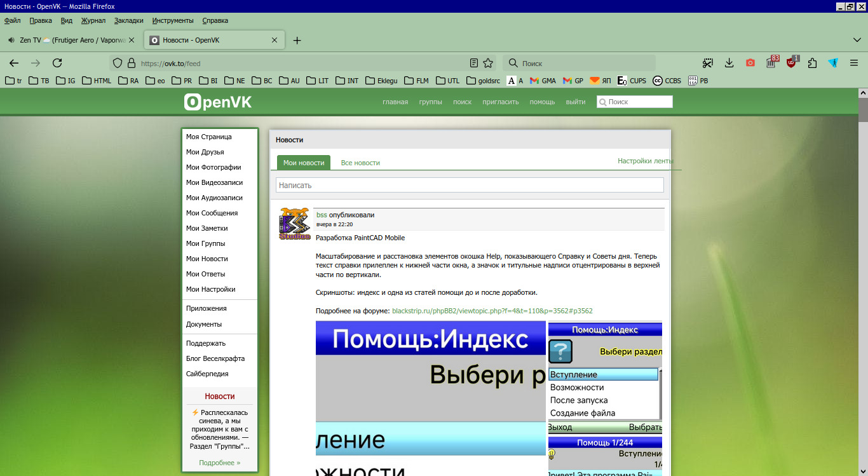Click the Extensions puzzle piece icon
Screen dimensions: 868x476
812,63
